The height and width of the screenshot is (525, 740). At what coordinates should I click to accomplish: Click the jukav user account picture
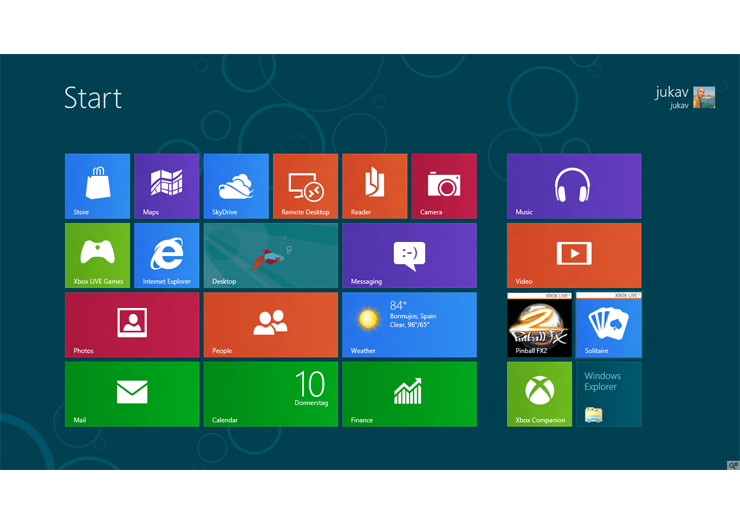pyautogui.click(x=704, y=97)
